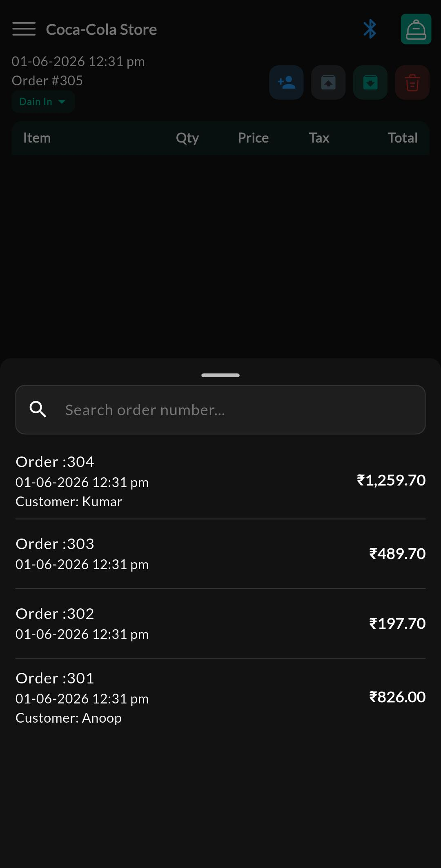This screenshot has height=868, width=441.
Task: Tap the bottom sheet drag handle
Action: 220,375
